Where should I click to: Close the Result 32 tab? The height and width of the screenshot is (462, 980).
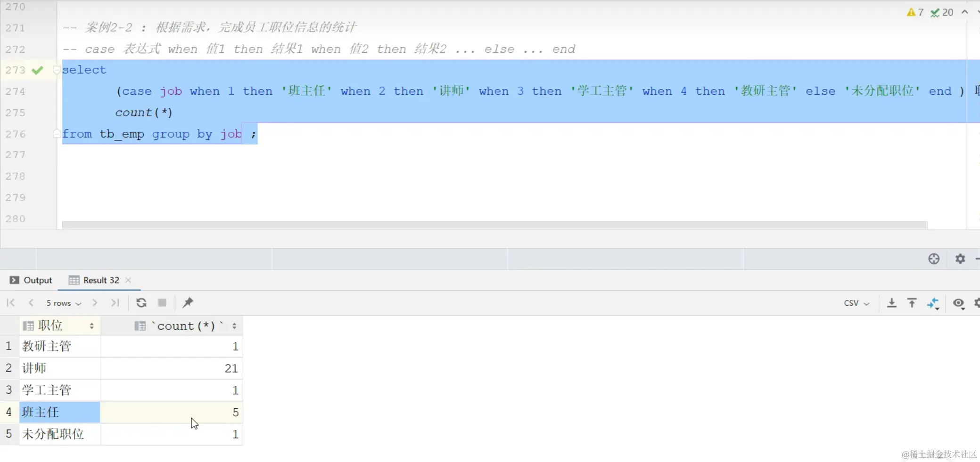(128, 280)
